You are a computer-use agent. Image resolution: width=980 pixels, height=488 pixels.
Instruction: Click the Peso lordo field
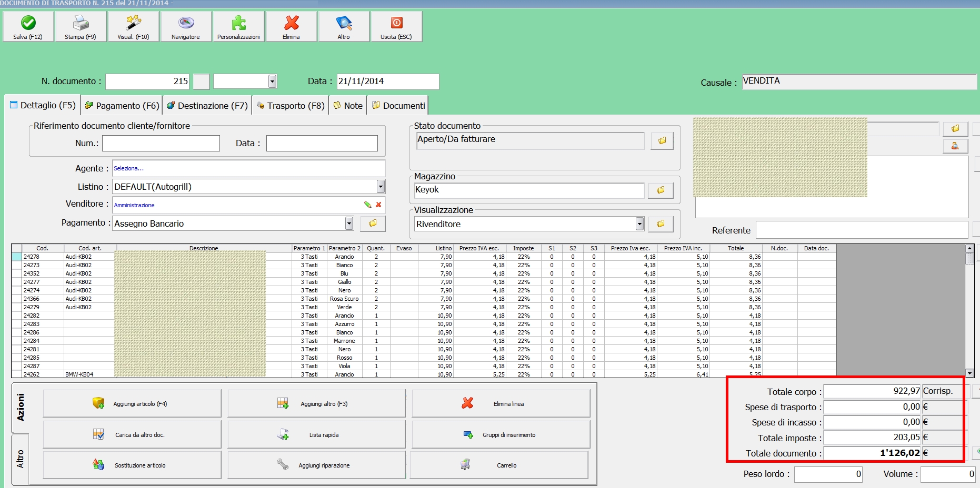coord(828,474)
